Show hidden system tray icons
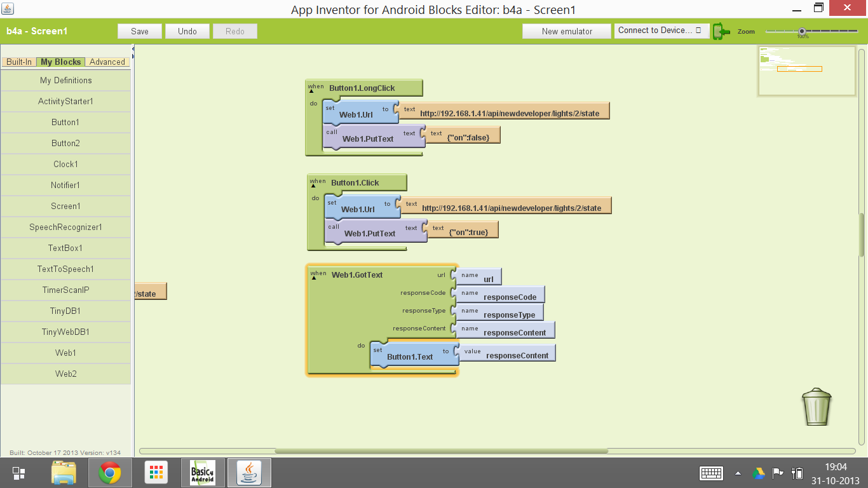Screen dimensions: 868x488 (x=738, y=473)
